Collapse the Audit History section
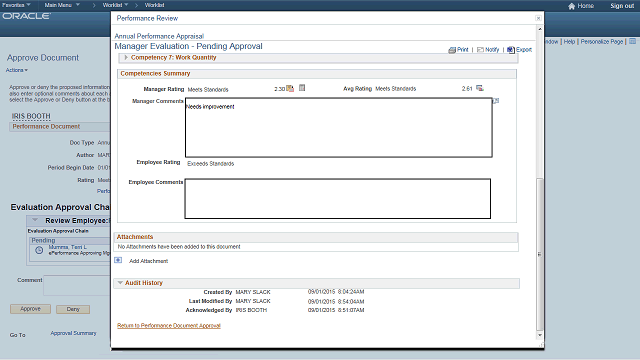640x360 pixels. [x=120, y=282]
